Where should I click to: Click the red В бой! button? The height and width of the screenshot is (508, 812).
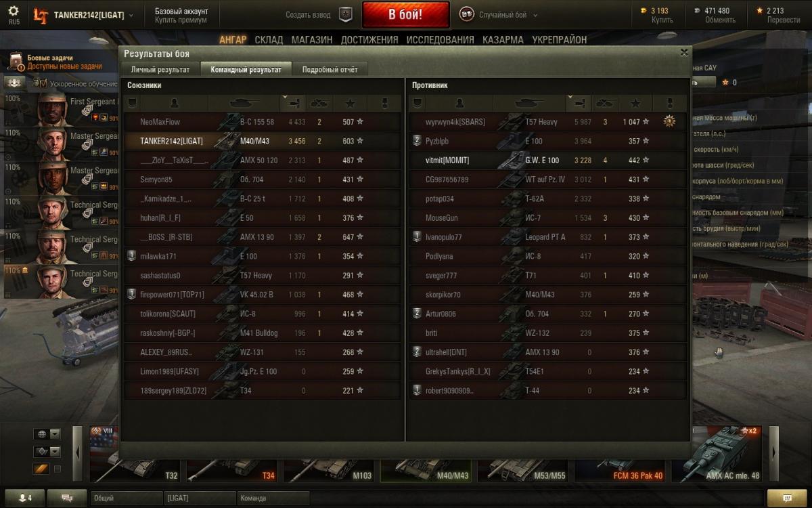pyautogui.click(x=406, y=14)
